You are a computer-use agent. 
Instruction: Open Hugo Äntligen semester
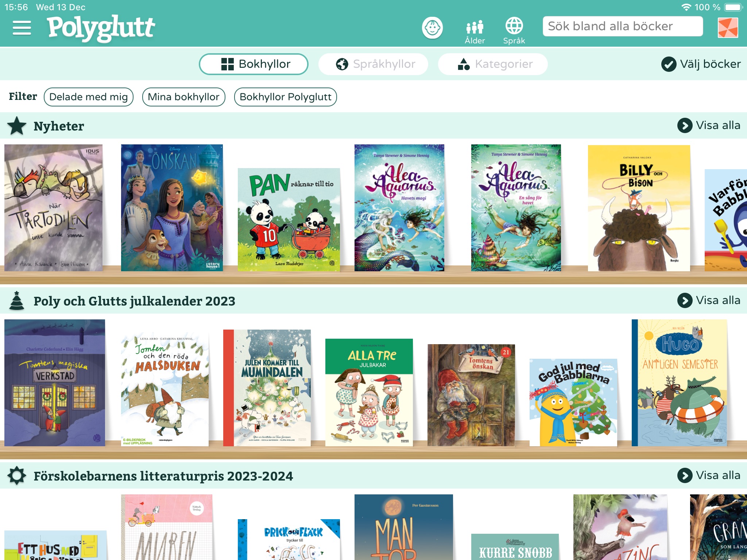tap(679, 383)
